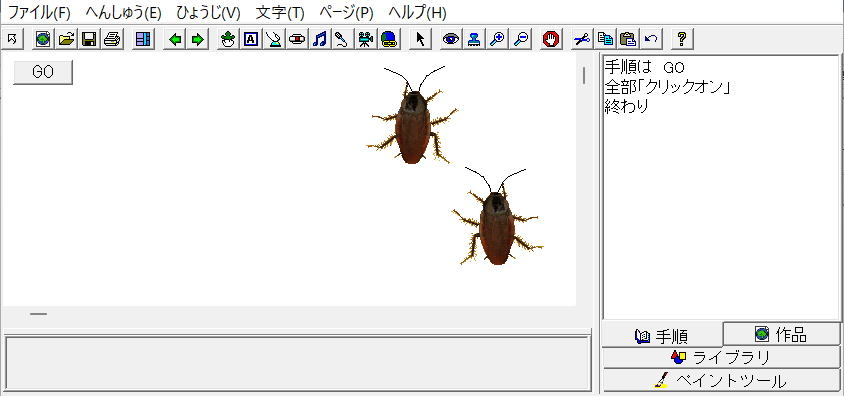The image size is (844, 396).
Task: Open the へんしゅう(E) menu
Action: [x=123, y=12]
